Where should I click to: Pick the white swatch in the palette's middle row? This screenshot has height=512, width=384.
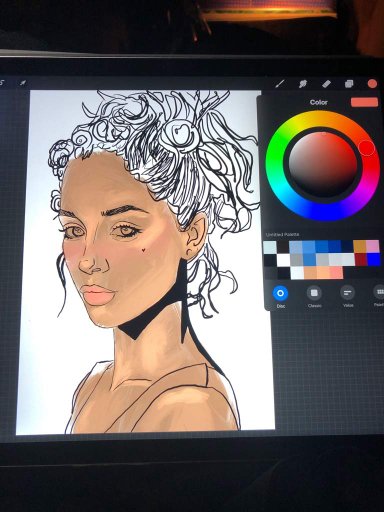284,260
